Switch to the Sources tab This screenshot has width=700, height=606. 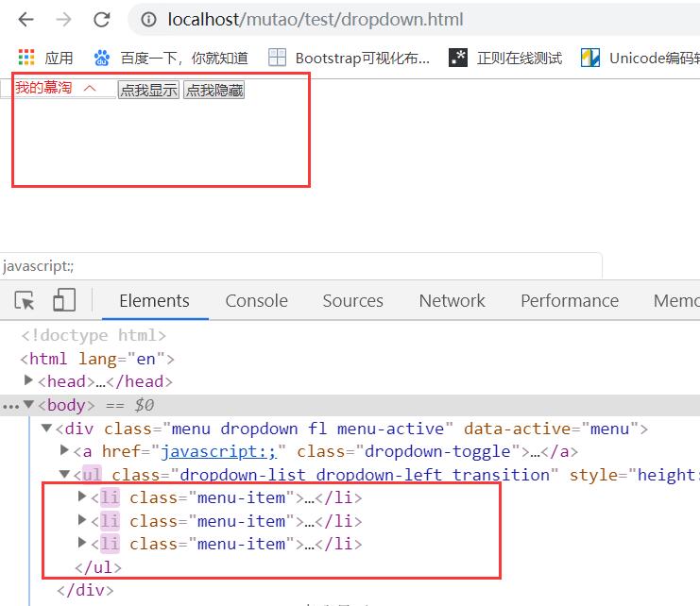coord(352,300)
